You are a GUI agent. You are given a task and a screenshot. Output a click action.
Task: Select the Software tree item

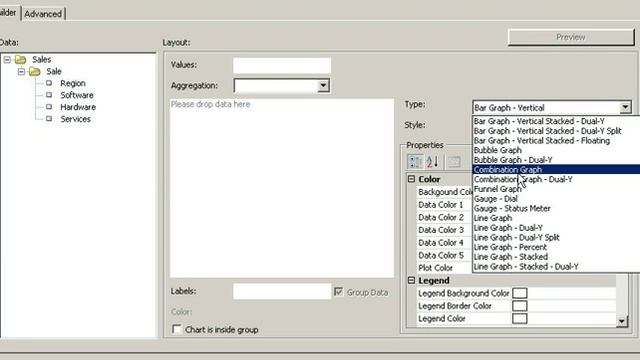pyautogui.click(x=77, y=95)
